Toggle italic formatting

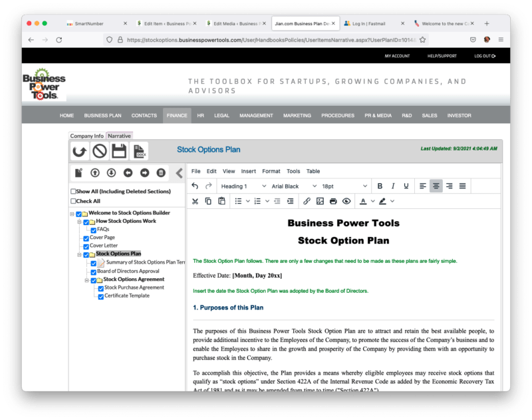(x=393, y=186)
